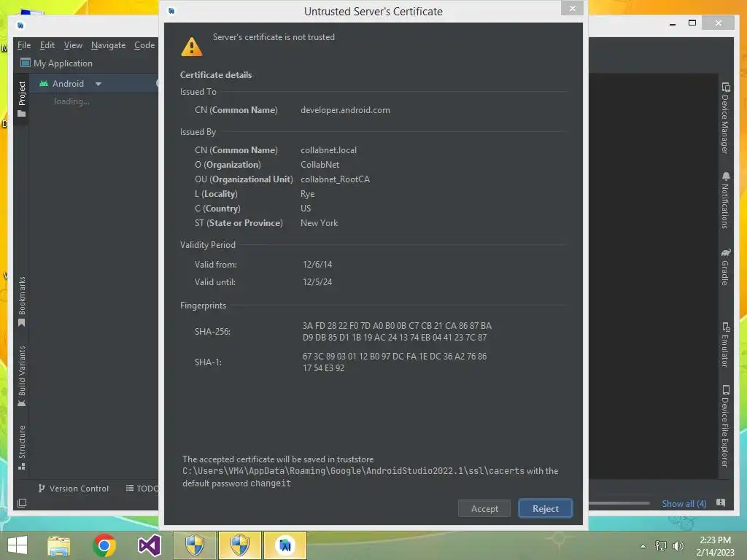
Task: Open the Code menu in Android Studio
Action: pyautogui.click(x=144, y=45)
